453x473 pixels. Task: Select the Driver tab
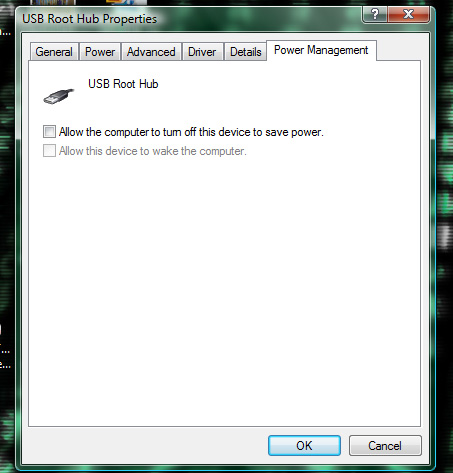[x=202, y=52]
